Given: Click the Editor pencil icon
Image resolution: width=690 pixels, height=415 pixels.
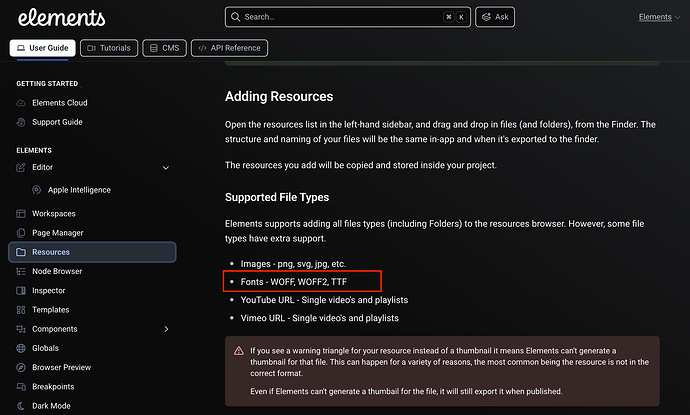Looking at the screenshot, I should point(21,167).
